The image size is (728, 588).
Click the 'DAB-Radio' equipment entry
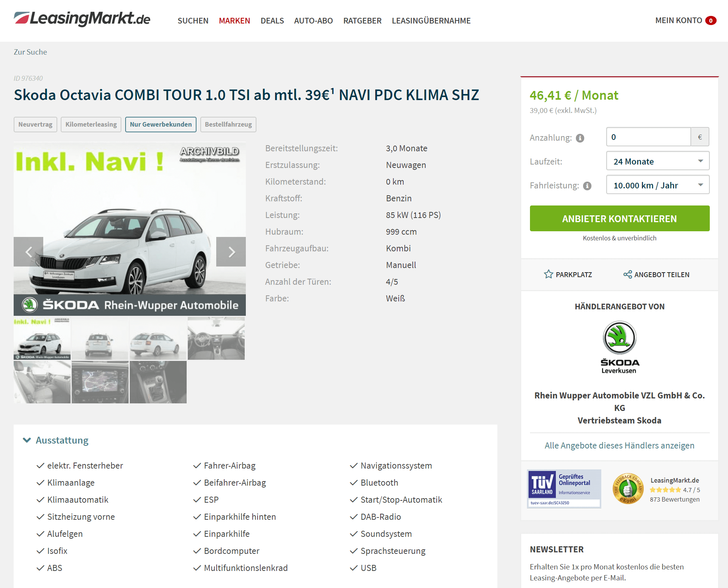[x=381, y=517]
